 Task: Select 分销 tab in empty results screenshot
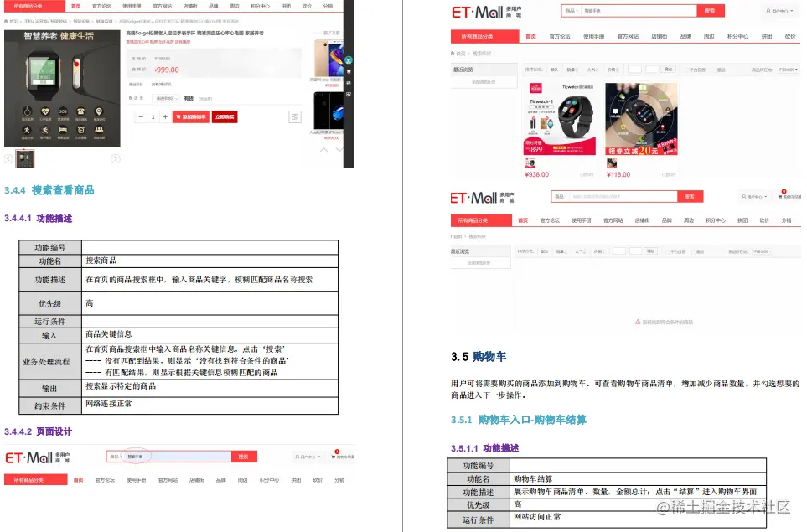coord(786,220)
